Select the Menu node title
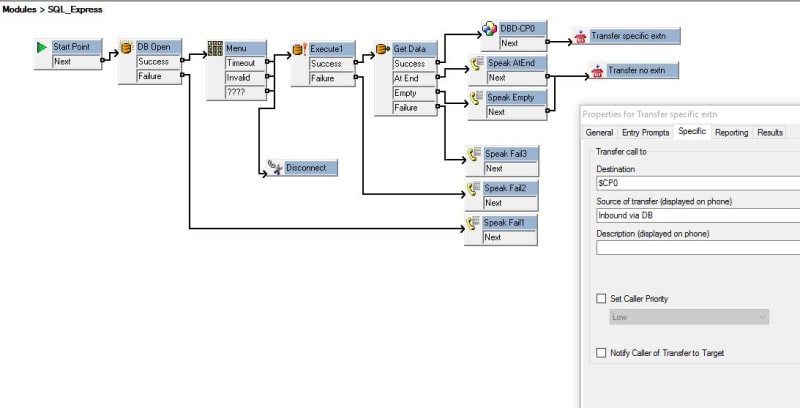 pos(245,48)
